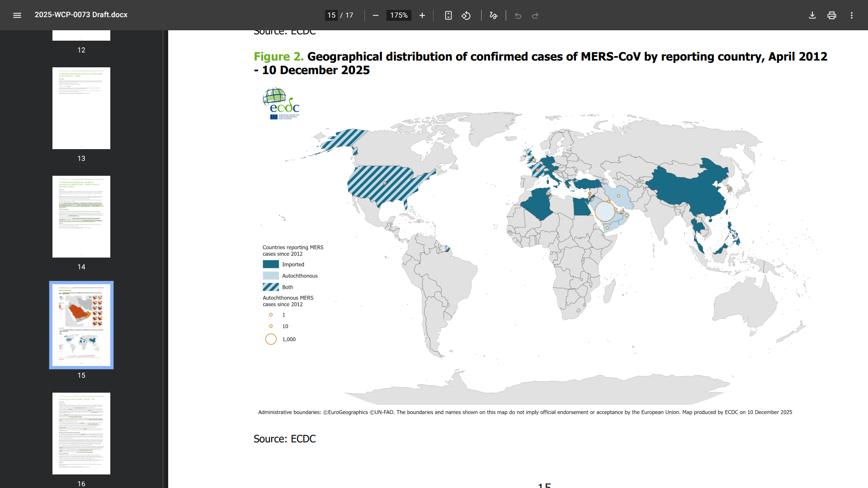This screenshot has width=868, height=488.
Task: Click the current page number field
Action: click(331, 15)
